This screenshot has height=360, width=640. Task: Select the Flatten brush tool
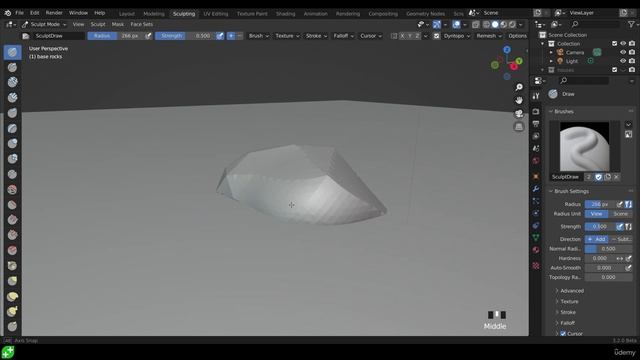click(x=12, y=204)
